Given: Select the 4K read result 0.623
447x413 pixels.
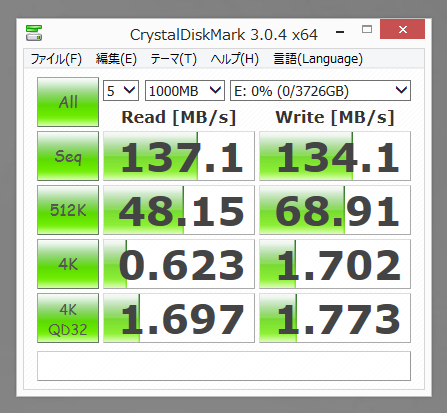Looking at the screenshot, I should [179, 264].
